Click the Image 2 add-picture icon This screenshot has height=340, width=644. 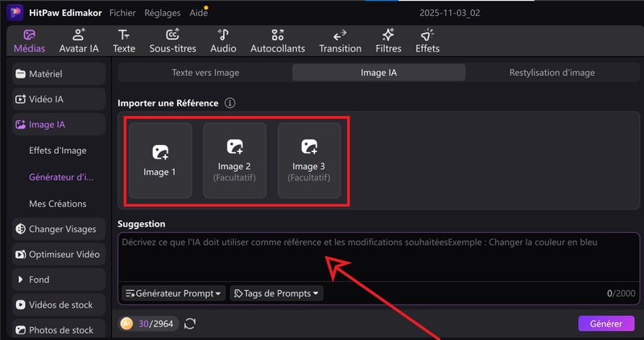point(234,147)
